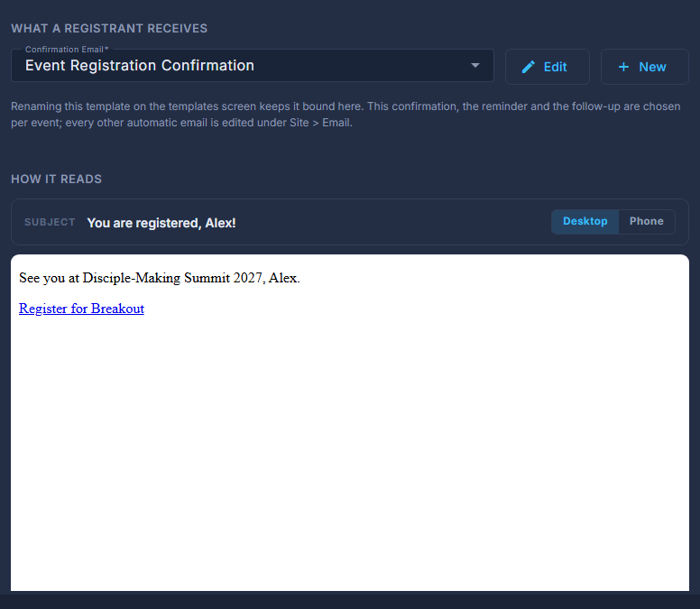Click the HOW IT READS heading
Viewport: 700px width, 609px height.
[x=56, y=179]
